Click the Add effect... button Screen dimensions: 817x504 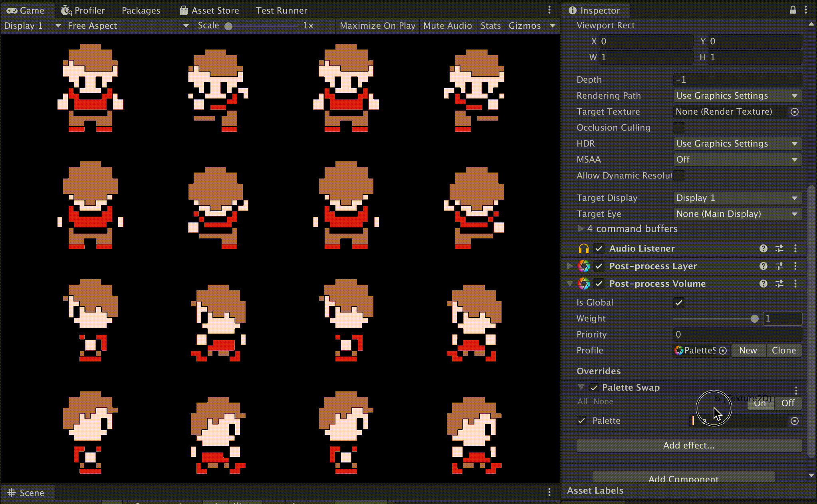click(689, 446)
